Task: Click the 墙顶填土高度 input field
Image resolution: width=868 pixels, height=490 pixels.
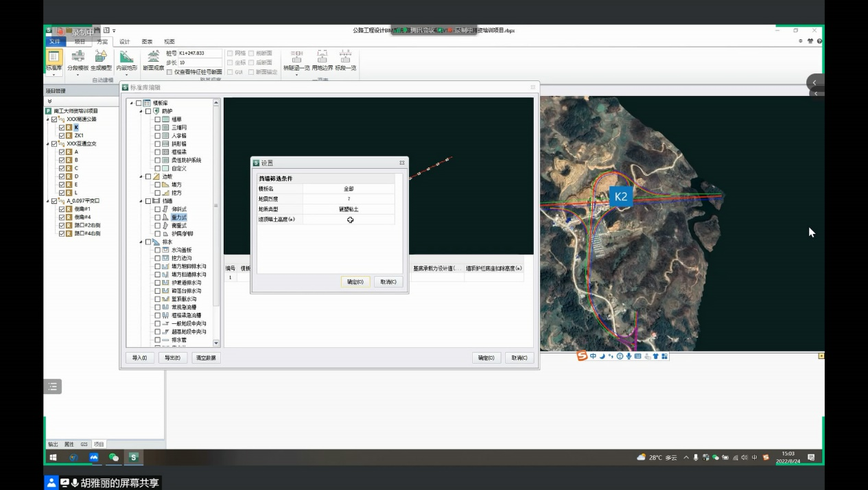Action: (349, 220)
